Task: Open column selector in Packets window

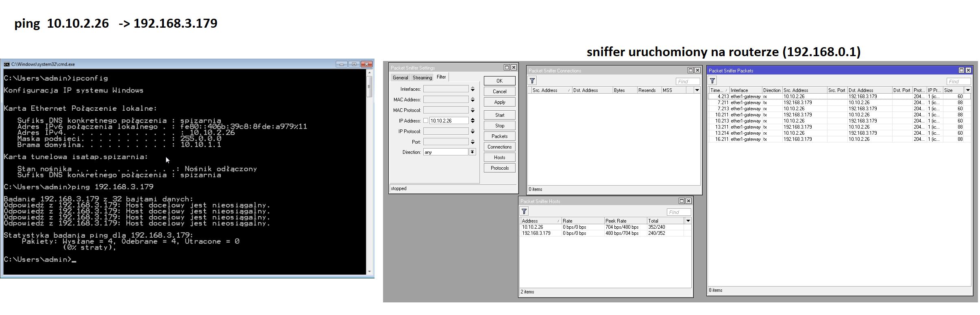Action: tap(968, 90)
